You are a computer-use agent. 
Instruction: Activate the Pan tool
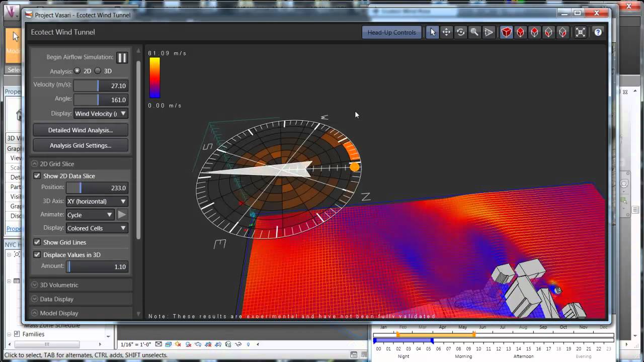(x=446, y=32)
